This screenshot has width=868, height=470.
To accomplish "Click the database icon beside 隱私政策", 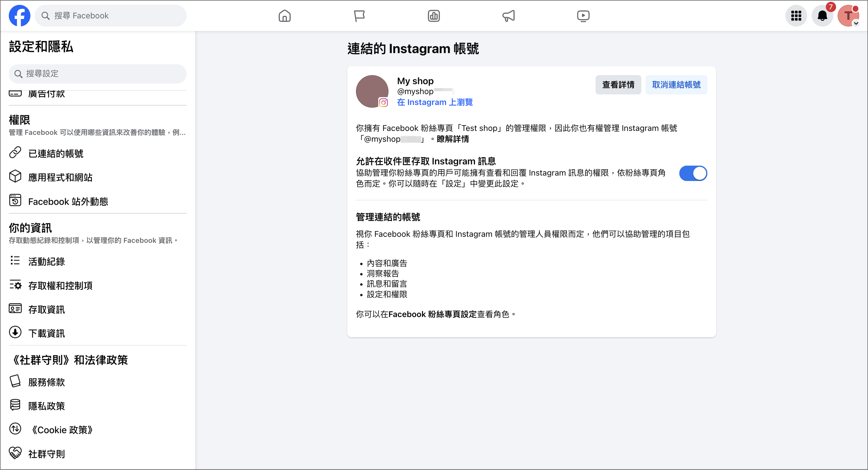I will [15, 405].
